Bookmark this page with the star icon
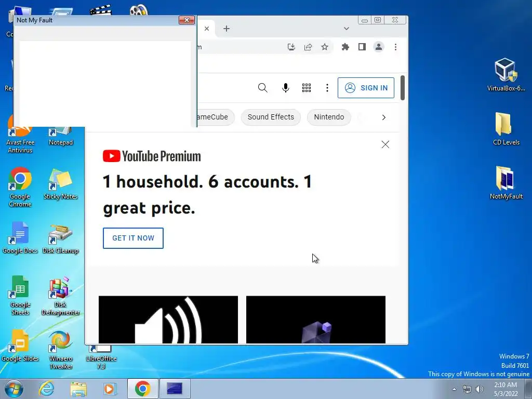Screen dimensions: 532x399 pos(325,47)
